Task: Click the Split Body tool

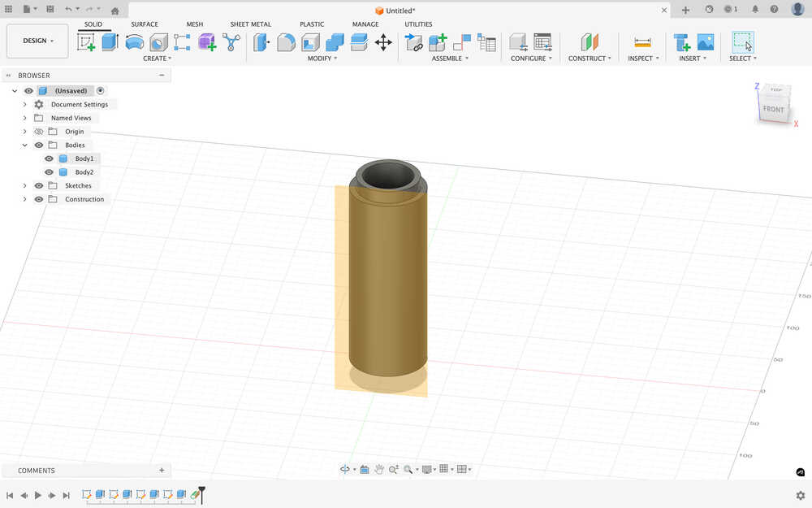Action: (359, 42)
